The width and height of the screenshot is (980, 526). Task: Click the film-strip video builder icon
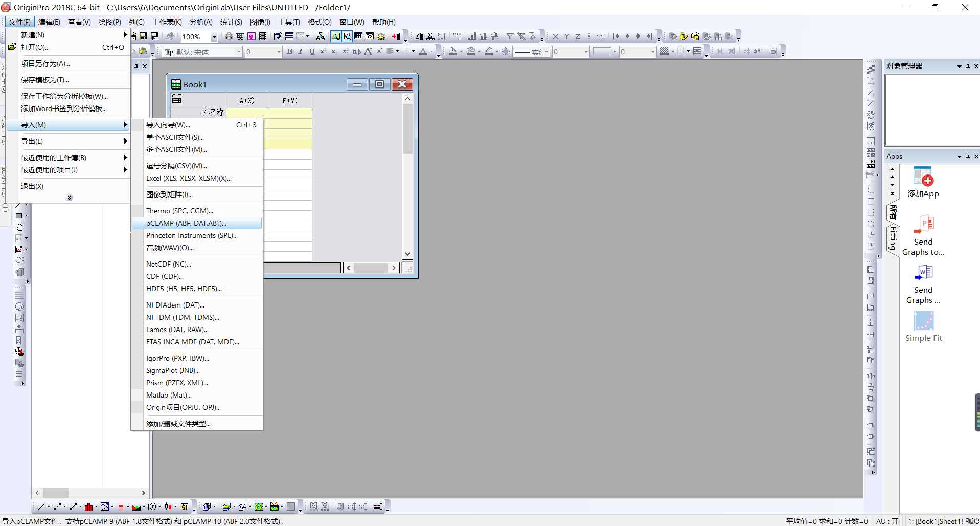click(263, 36)
